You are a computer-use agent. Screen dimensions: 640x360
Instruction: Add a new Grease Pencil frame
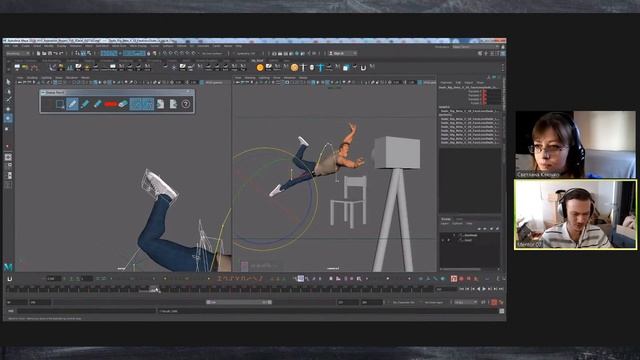pyautogui.click(x=60, y=104)
